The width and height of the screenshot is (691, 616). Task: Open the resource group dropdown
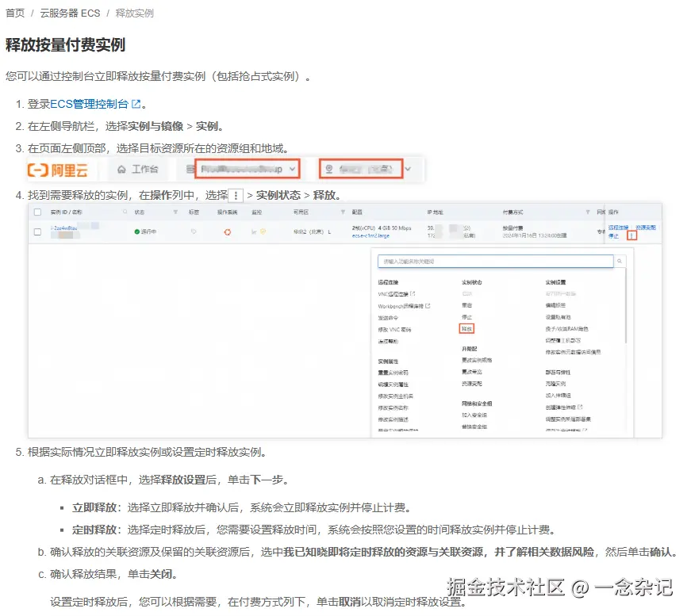click(248, 169)
